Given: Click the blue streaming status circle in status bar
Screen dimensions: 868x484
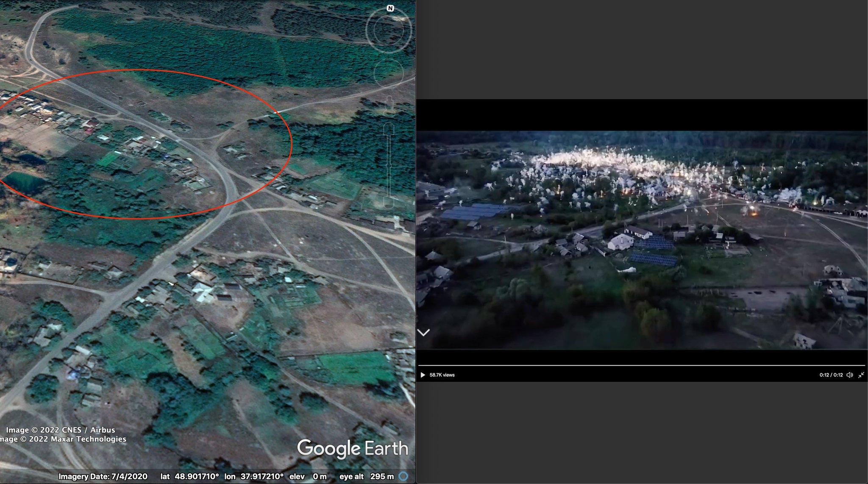Looking at the screenshot, I should [x=404, y=476].
